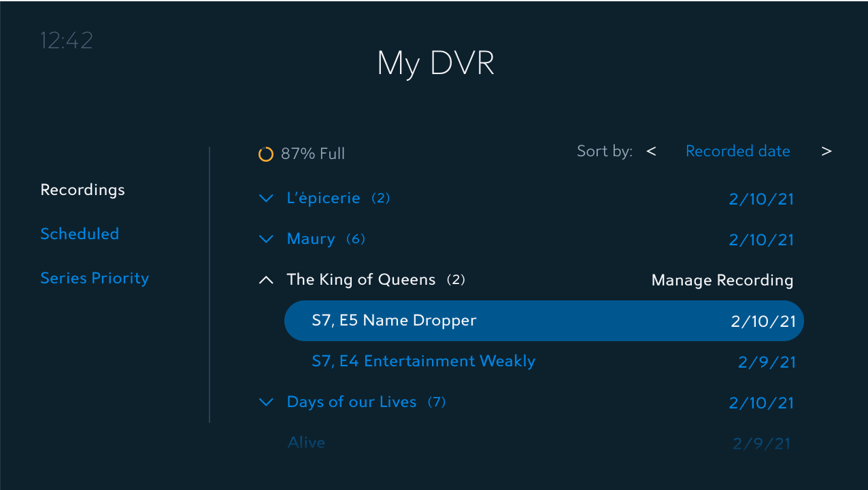Screen dimensions: 868x490
Task: Click the clock area showing 12:42
Action: click(x=66, y=40)
